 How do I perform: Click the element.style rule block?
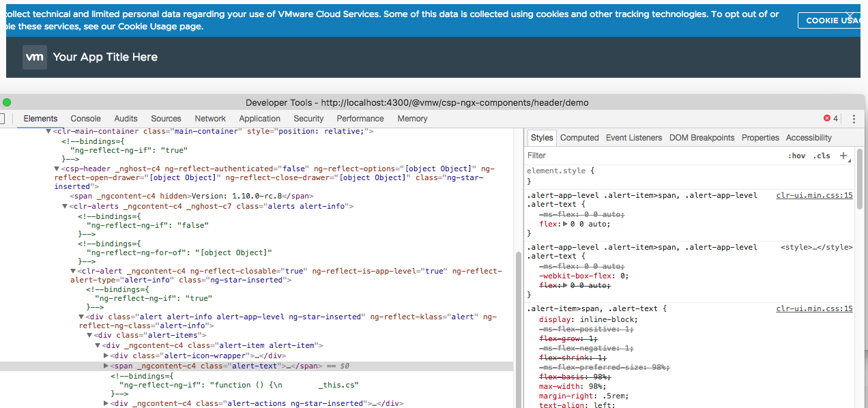[691, 176]
